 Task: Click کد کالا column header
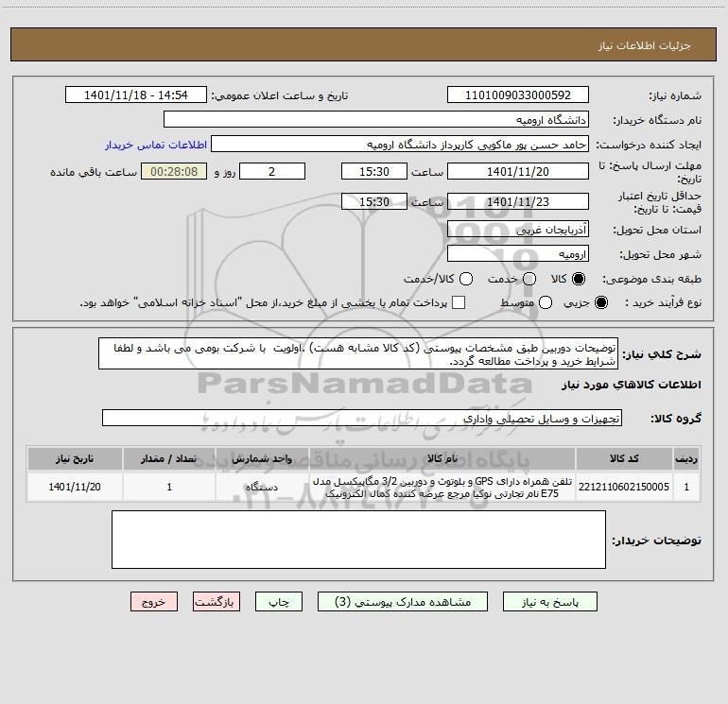point(624,458)
